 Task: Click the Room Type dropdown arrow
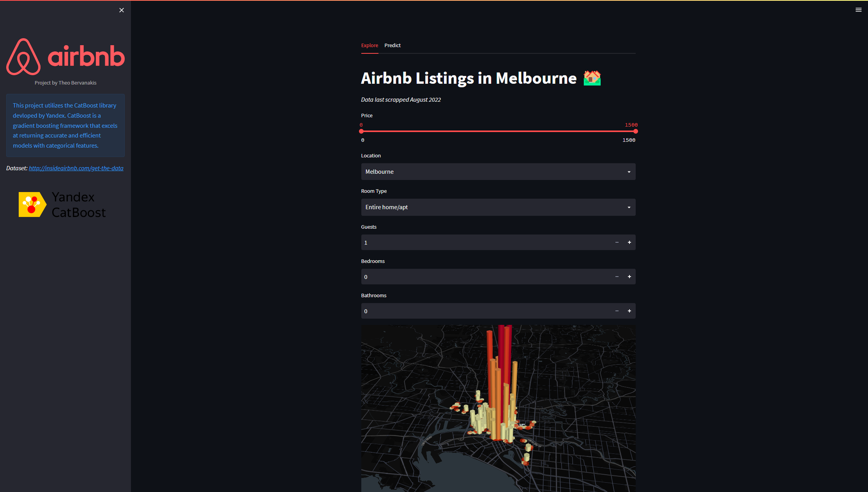click(x=629, y=207)
